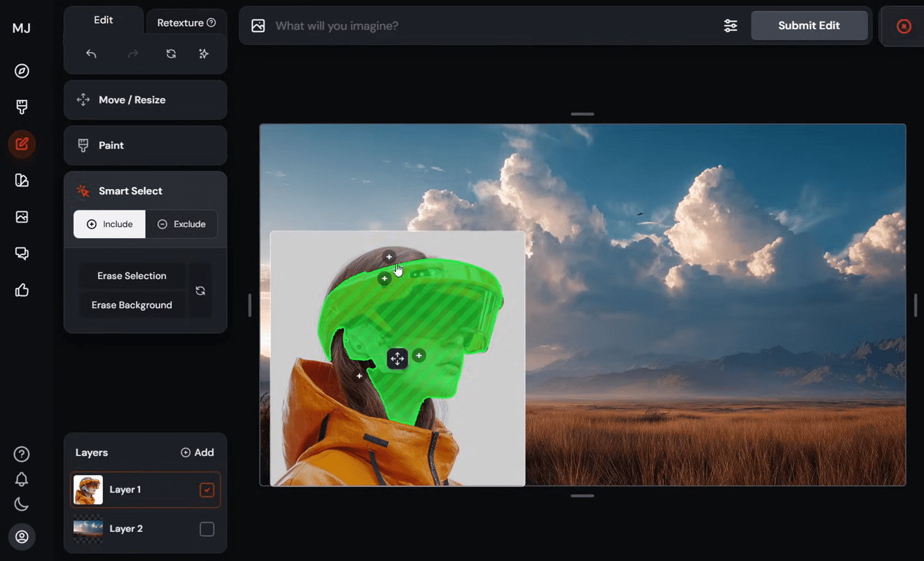Image resolution: width=924 pixels, height=561 pixels.
Task: Click the sparkle magic icon in Edit toolbar
Action: pos(203,54)
